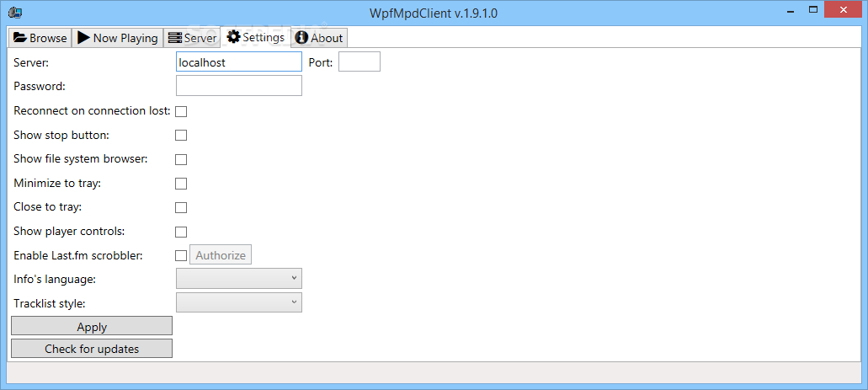Click the application icon in the title bar
Screen dimensions: 868x390
(15, 12)
